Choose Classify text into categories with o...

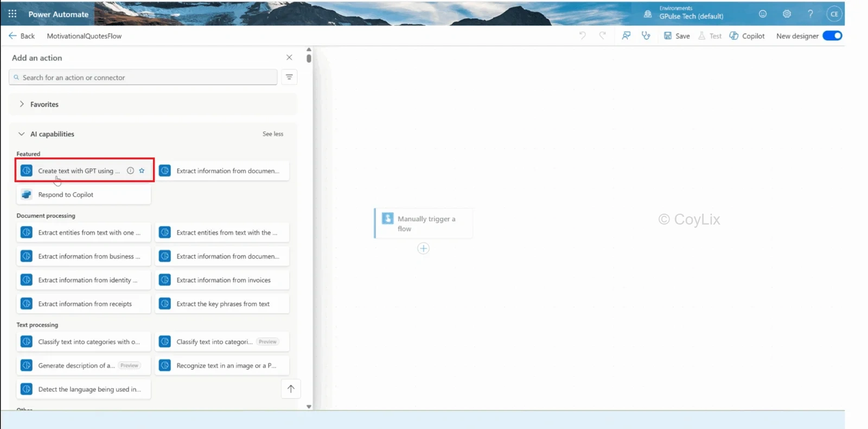click(84, 342)
